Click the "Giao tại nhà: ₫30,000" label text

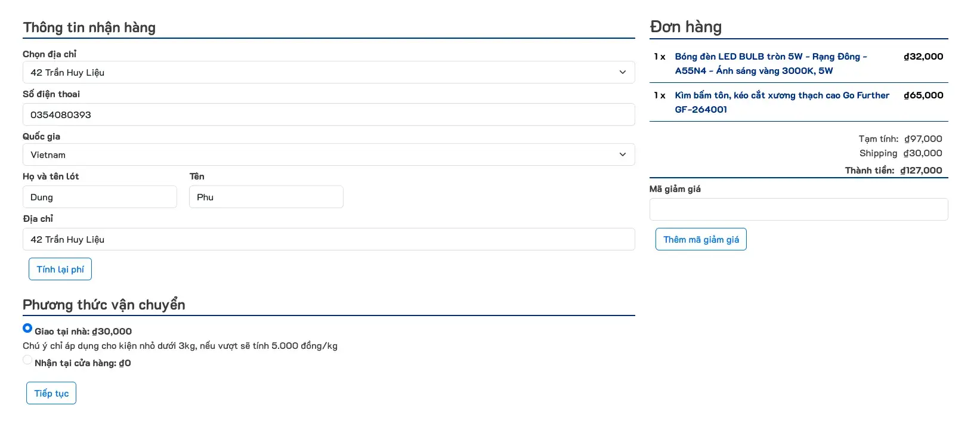83,332
